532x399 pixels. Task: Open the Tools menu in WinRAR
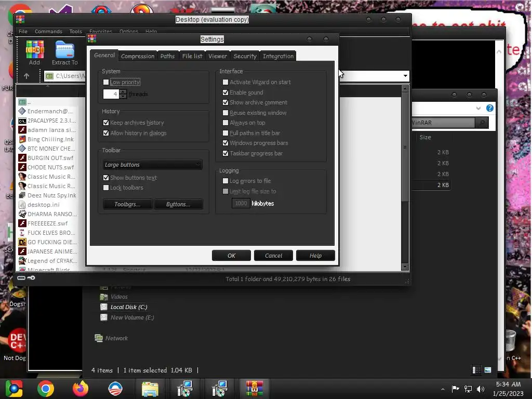click(x=76, y=31)
